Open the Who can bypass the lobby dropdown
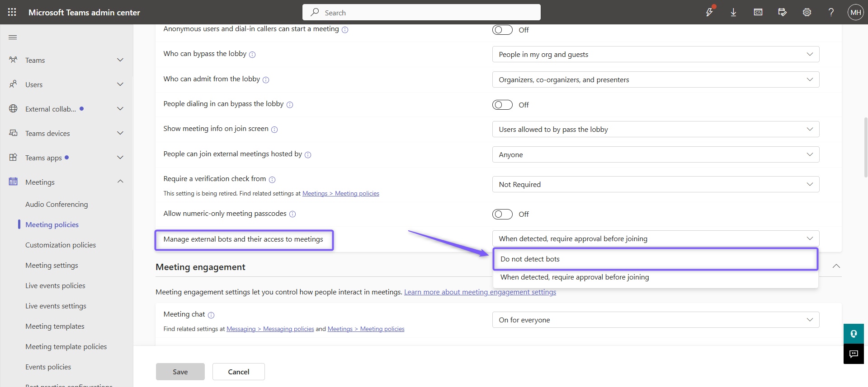The height and width of the screenshot is (387, 868). [656, 54]
